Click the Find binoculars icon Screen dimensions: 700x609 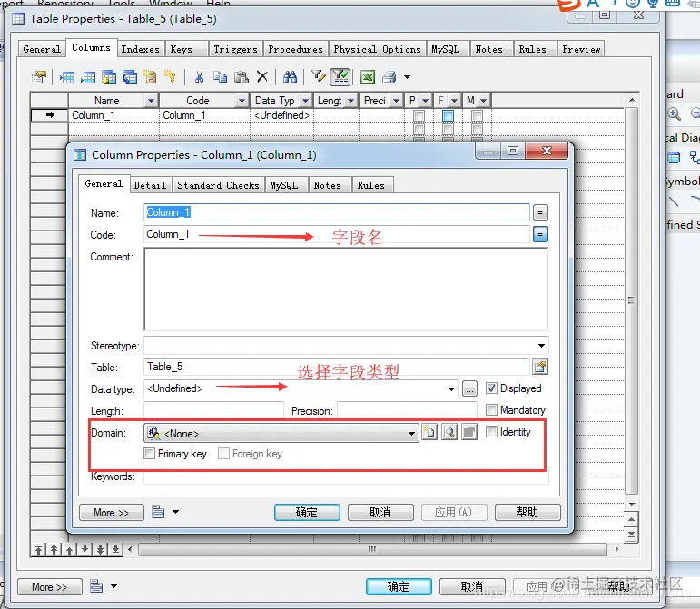[x=290, y=77]
